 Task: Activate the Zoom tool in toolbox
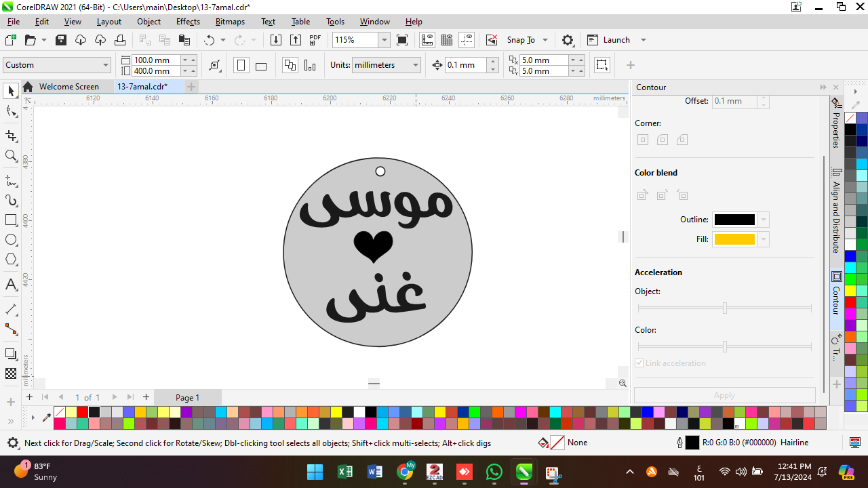pyautogui.click(x=11, y=156)
